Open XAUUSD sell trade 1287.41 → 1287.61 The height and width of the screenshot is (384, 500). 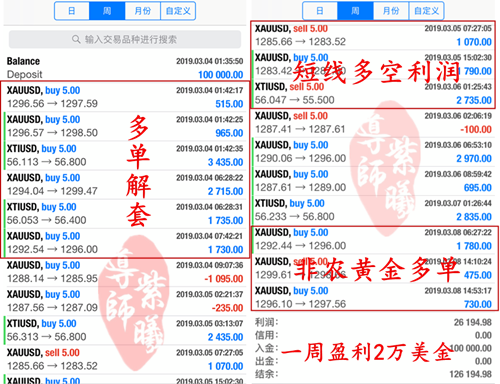(x=373, y=122)
